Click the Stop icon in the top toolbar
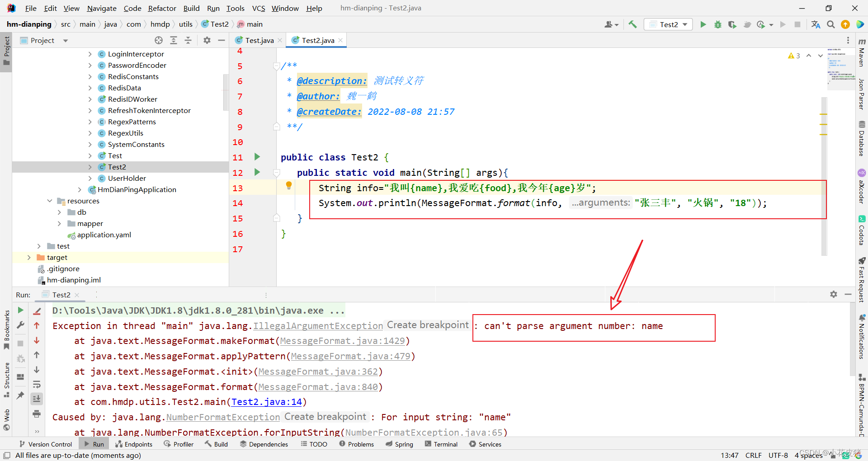Viewport: 868px width, 461px height. tap(797, 24)
